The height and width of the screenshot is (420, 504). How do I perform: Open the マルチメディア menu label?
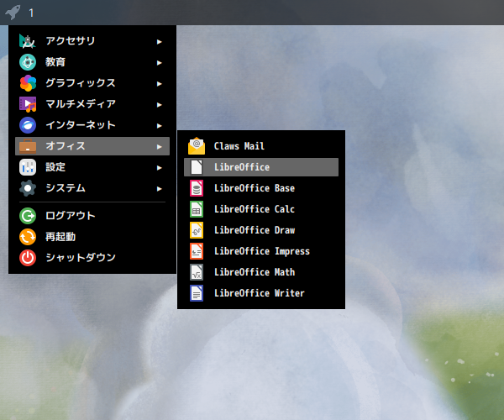click(x=81, y=104)
